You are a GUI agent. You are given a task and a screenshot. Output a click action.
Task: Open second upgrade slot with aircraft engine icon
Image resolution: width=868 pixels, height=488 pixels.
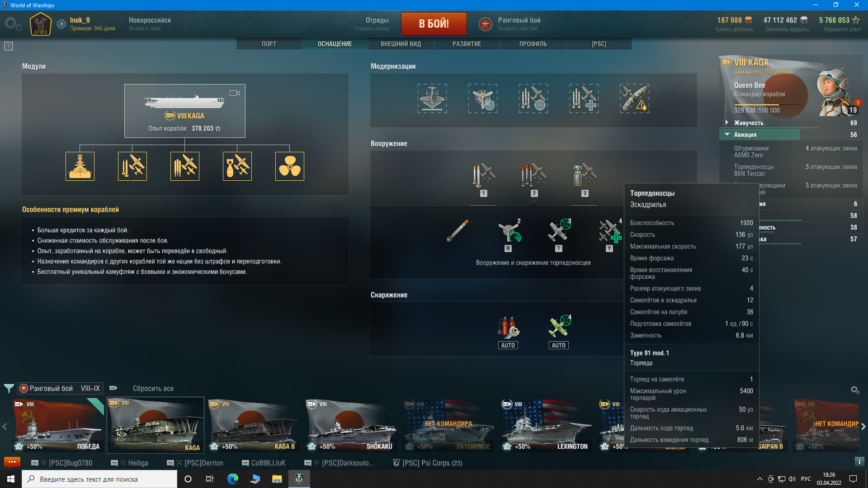pyautogui.click(x=483, y=99)
